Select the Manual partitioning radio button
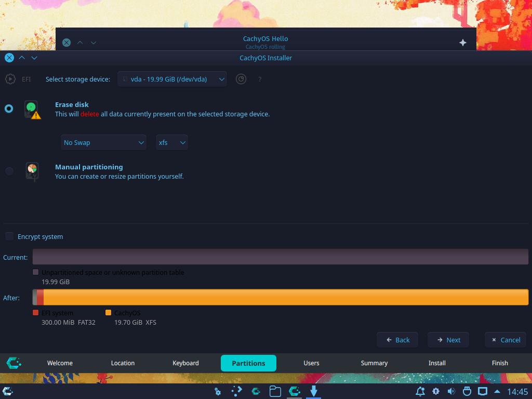This screenshot has height=399, width=532. [x=9, y=171]
